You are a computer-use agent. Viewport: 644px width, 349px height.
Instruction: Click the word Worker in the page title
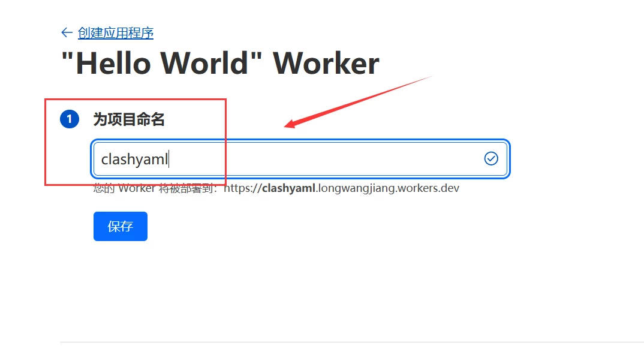pyautogui.click(x=326, y=63)
